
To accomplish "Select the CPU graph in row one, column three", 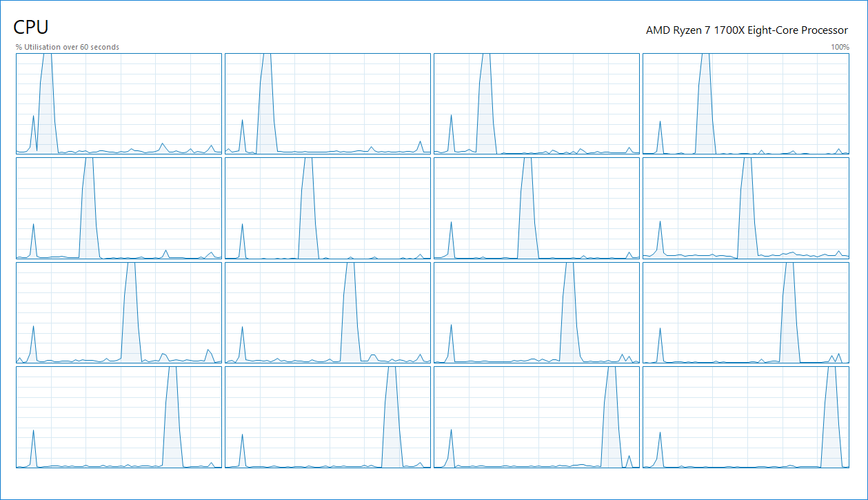I will [x=536, y=104].
